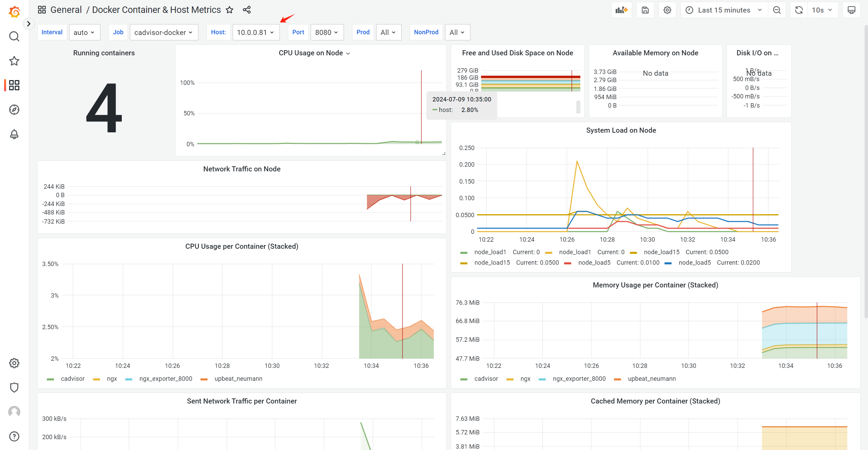Open the Port 8080 dropdown
The width and height of the screenshot is (868, 450).
click(327, 32)
